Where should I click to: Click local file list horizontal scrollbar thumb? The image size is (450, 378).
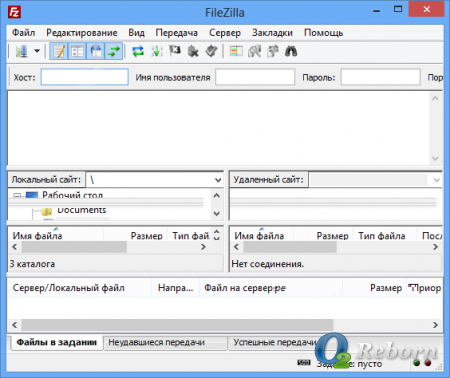click(74, 247)
